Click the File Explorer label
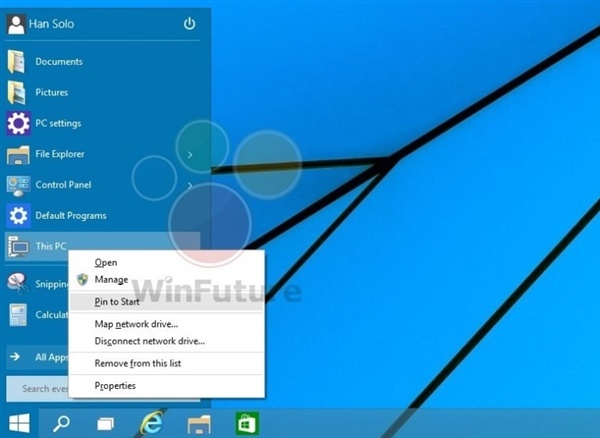 tap(60, 154)
